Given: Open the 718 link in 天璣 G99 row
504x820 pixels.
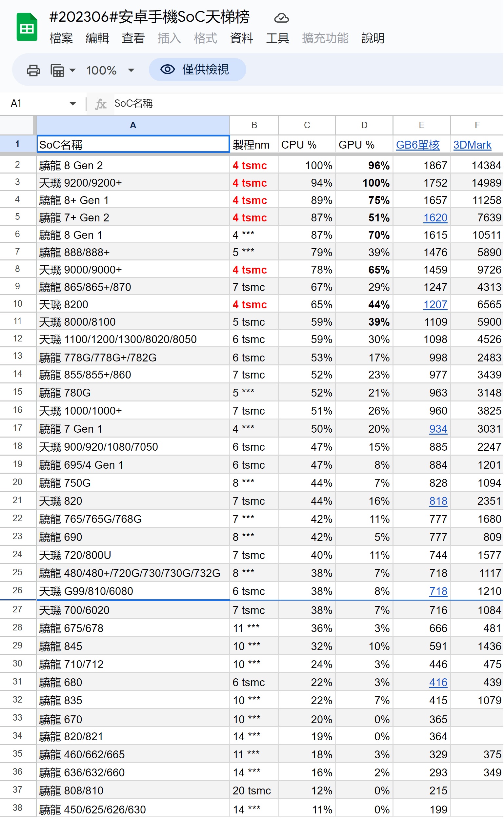Looking at the screenshot, I should (x=438, y=592).
